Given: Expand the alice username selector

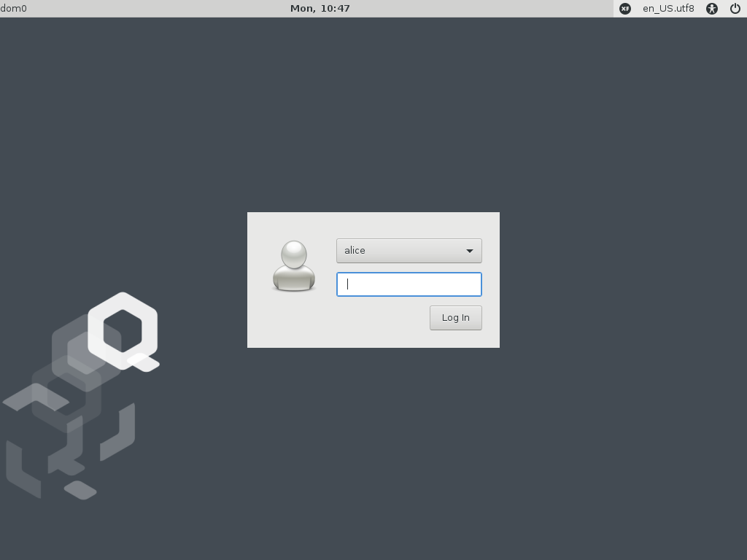Looking at the screenshot, I should coord(409,250).
